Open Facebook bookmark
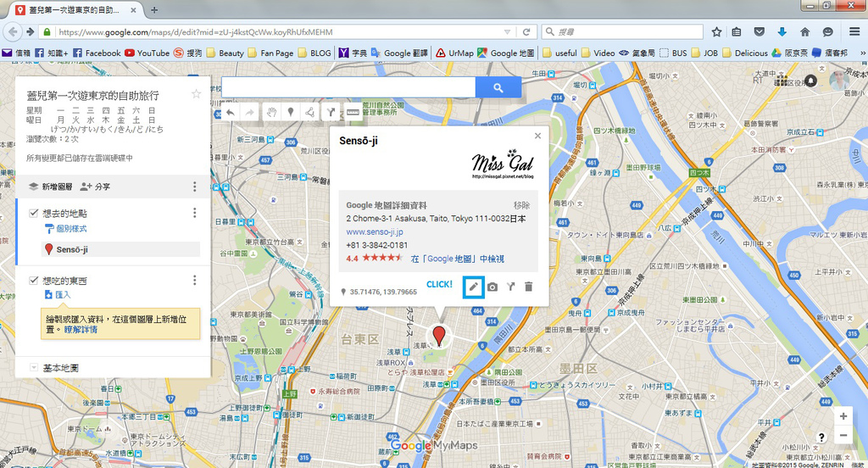This screenshot has height=468, width=868. [97, 53]
